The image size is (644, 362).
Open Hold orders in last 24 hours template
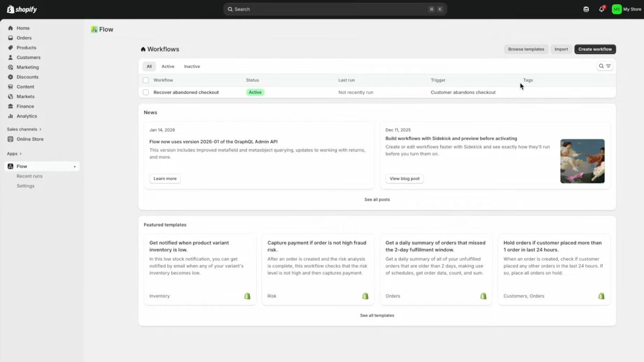[x=554, y=269]
